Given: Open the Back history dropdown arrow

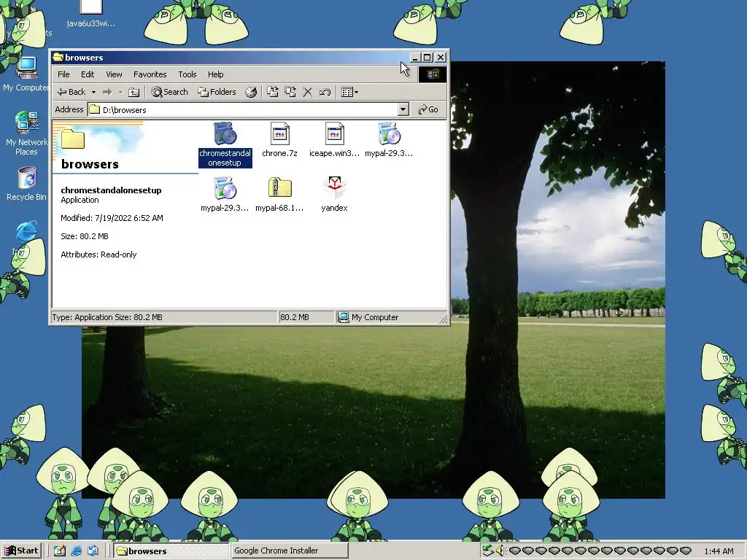Looking at the screenshot, I should click(x=94, y=92).
